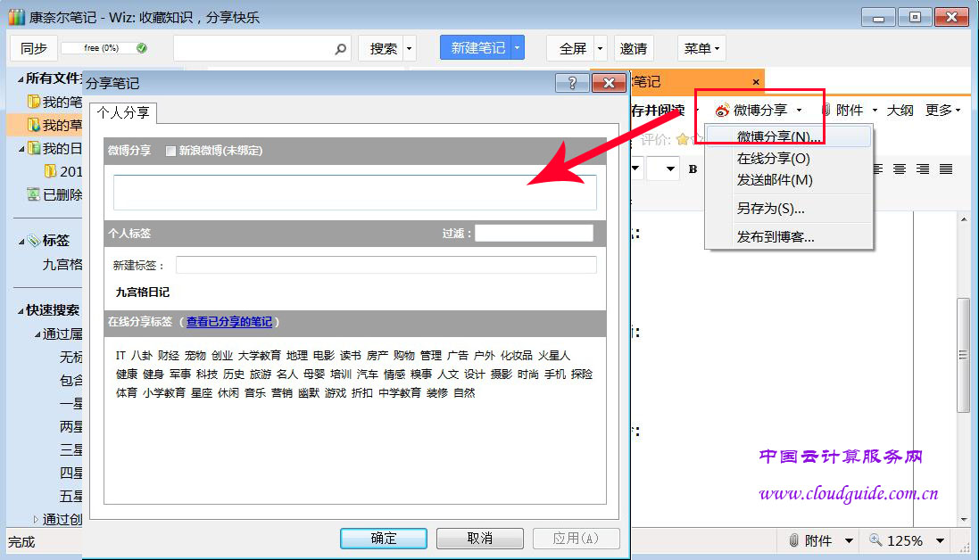This screenshot has height=560, width=979.
Task: Open the 更多 dropdown in note toolbar
Action: [942, 111]
